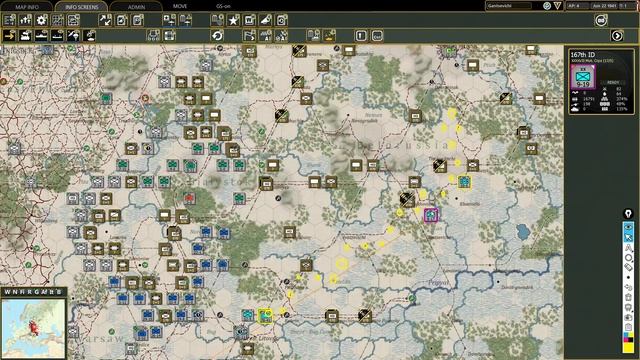Click the 167th ID unit title
The image size is (640, 360).
click(x=582, y=54)
